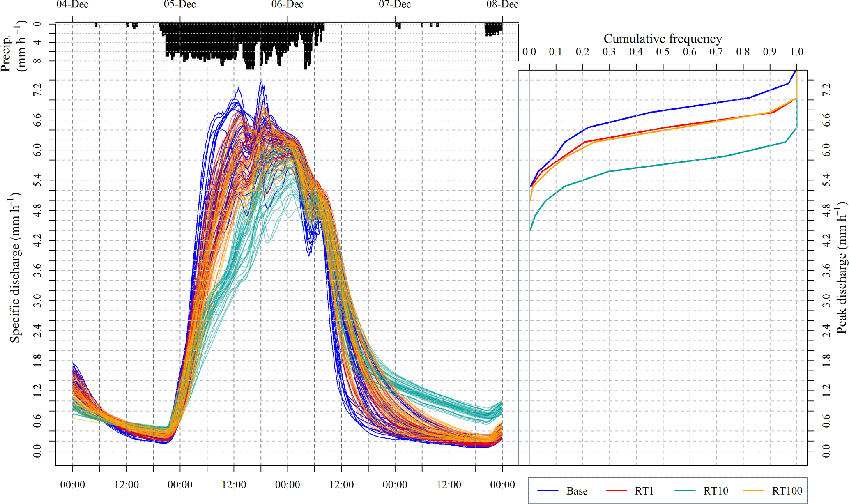Click the 0.0 cumulative frequency tick label
Viewport: 849px width, 504px height.
pyautogui.click(x=529, y=52)
